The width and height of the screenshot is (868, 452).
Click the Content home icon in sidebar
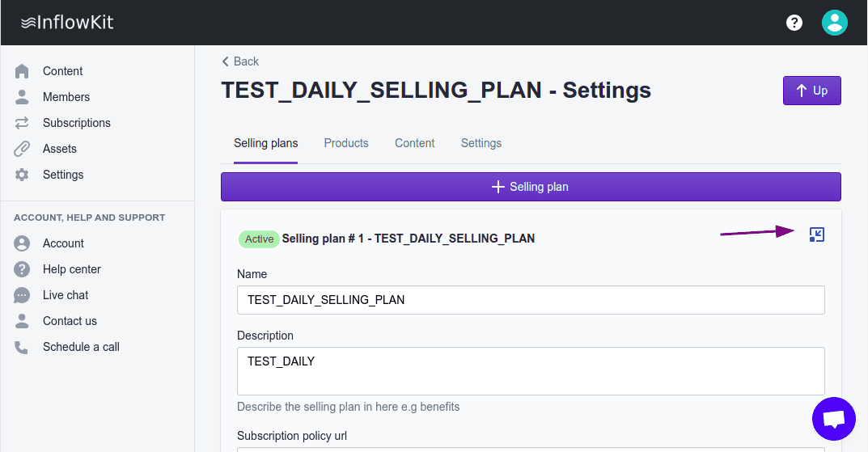tap(22, 71)
